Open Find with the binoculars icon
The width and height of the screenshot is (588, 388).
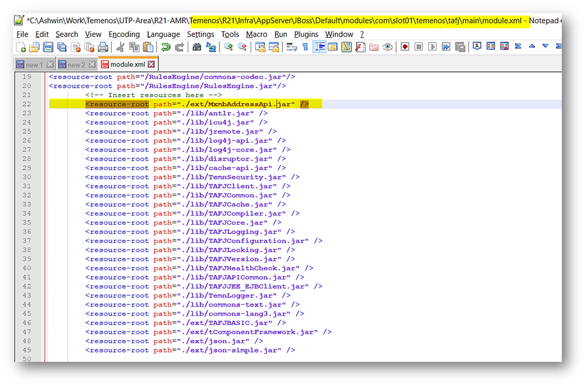coord(196,47)
